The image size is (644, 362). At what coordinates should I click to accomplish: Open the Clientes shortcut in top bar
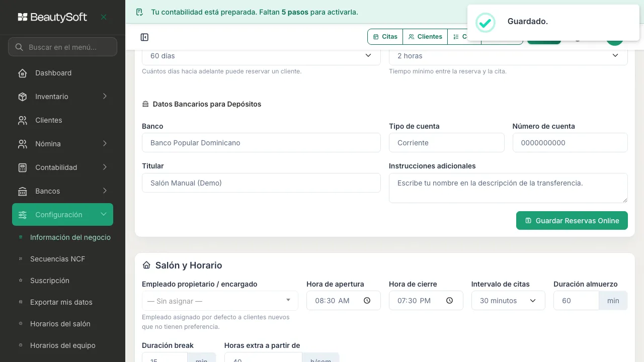(425, 37)
